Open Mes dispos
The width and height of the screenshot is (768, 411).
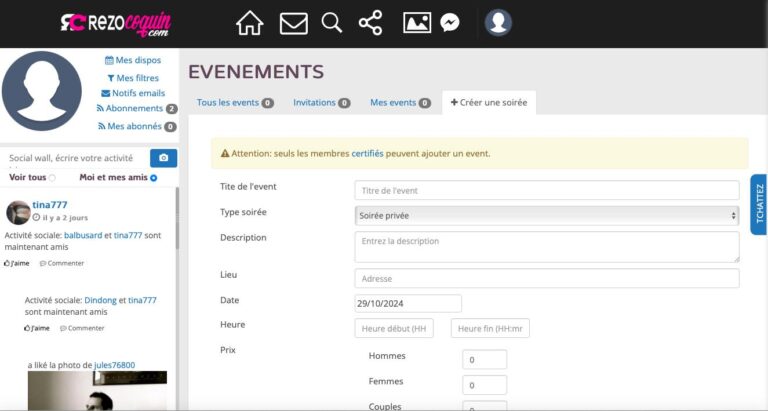[133, 60]
